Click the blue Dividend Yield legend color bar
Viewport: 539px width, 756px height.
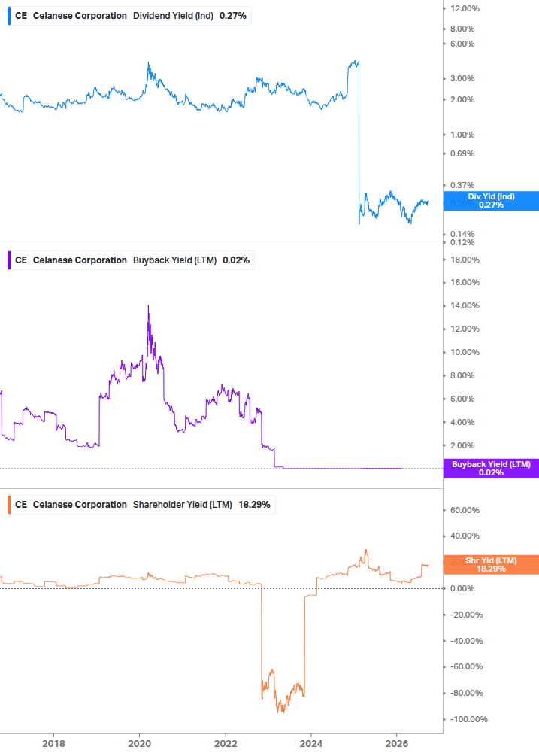tap(9, 16)
